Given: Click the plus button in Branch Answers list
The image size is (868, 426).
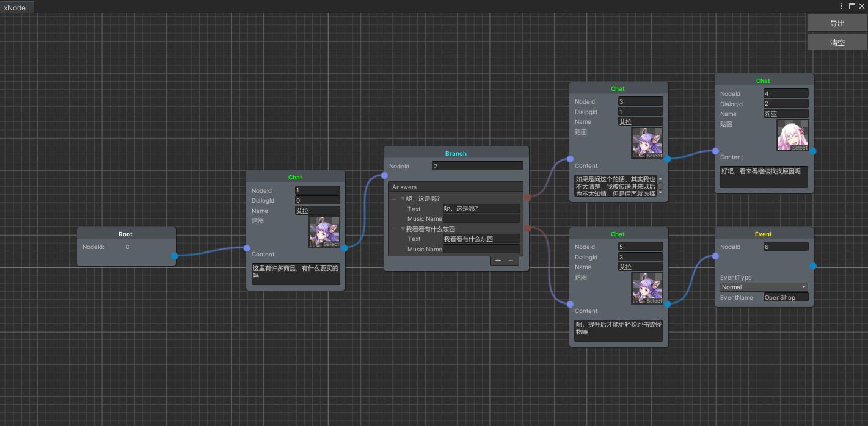Looking at the screenshot, I should click(x=498, y=261).
